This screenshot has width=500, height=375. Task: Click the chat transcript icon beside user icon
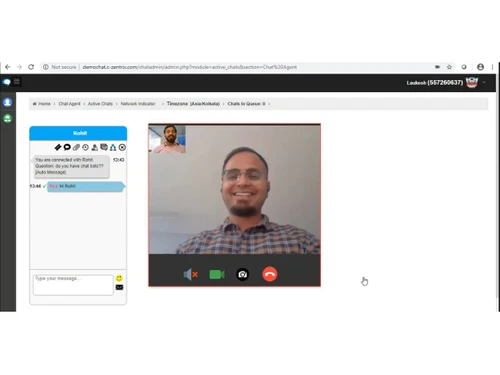tap(104, 147)
